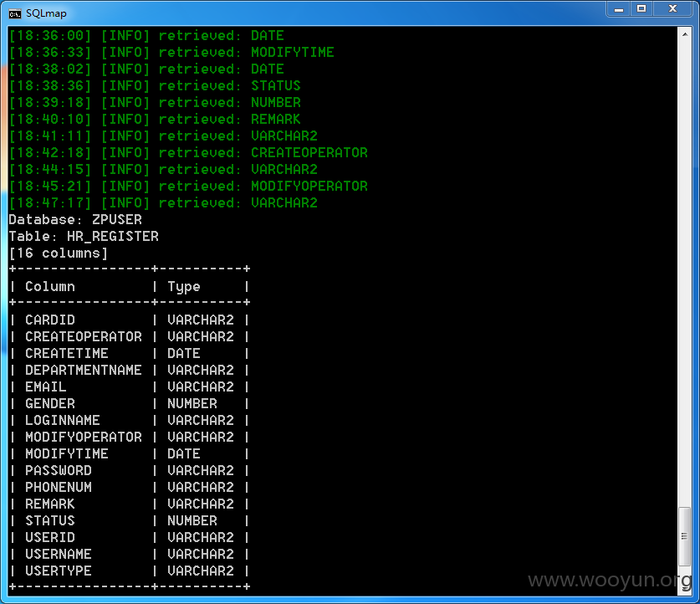Click the 18:36:00 log timestamp
This screenshot has width=700, height=604.
pos(50,36)
